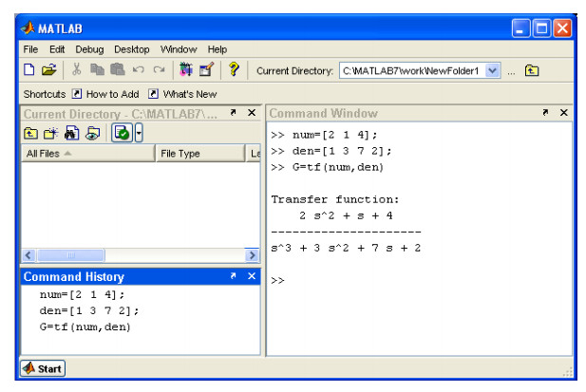Sort by the File Type column header
Screen dimensions: 586x392
[x=200, y=154]
